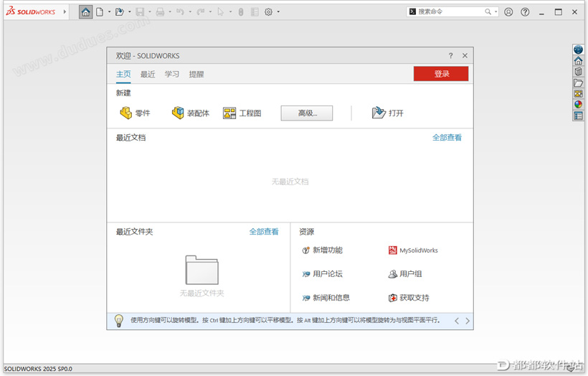Open the 用户论坛 resource link

click(323, 274)
